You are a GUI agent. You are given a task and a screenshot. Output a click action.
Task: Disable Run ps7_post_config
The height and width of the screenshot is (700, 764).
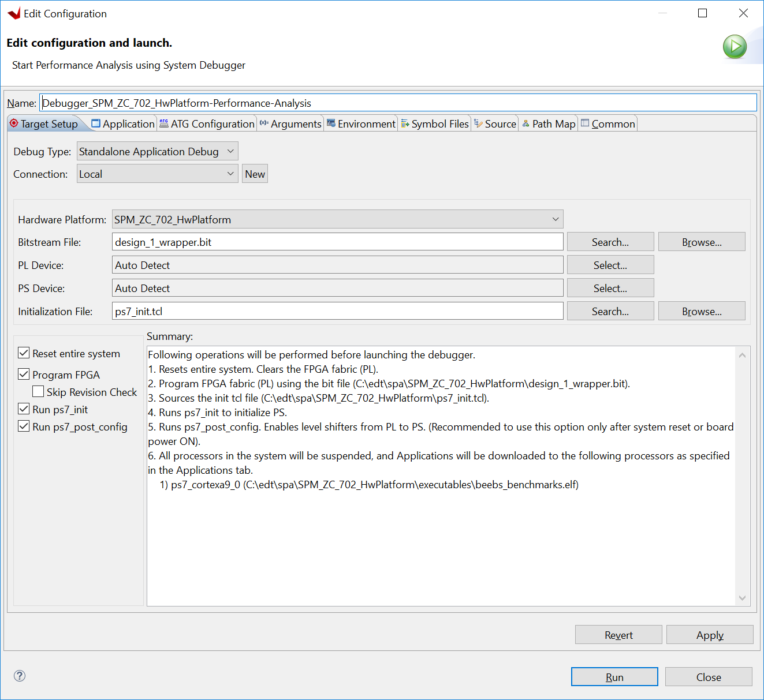tap(24, 426)
